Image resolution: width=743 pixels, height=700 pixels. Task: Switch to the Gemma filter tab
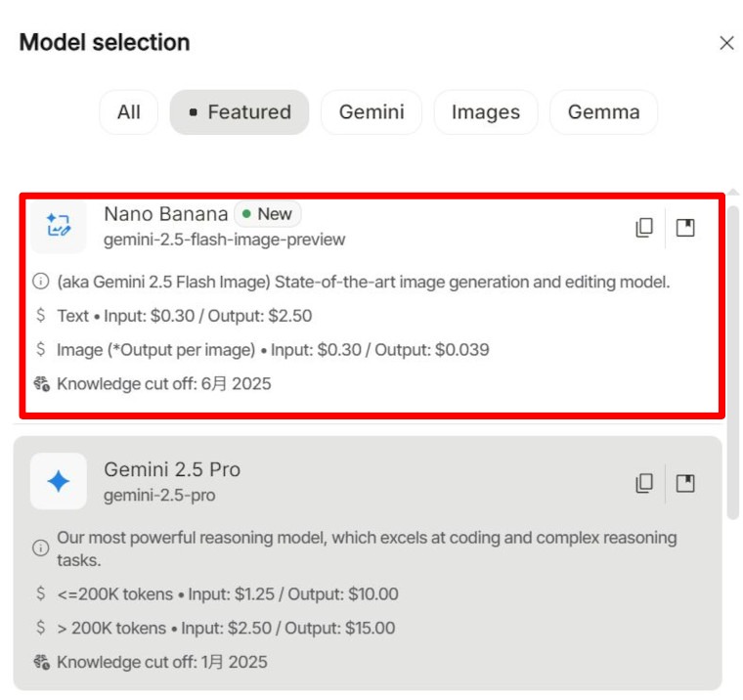[604, 112]
